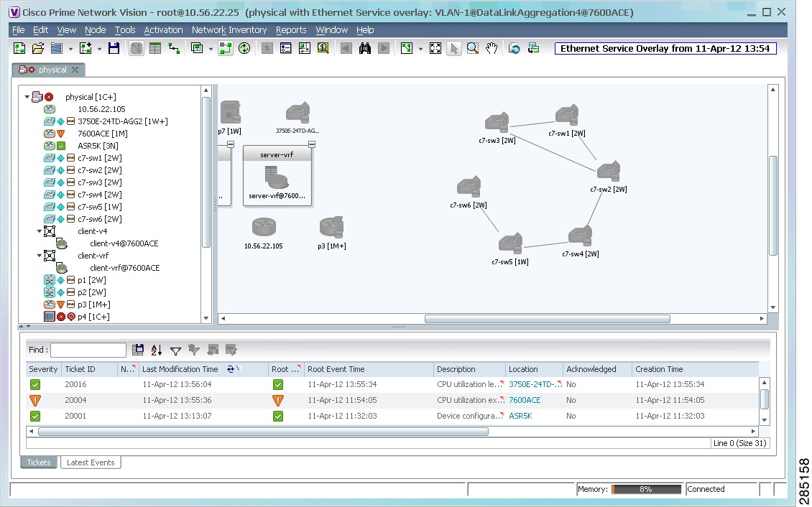Click the 10.56.22.105 router icon on the map
Image resolution: width=812 pixels, height=507 pixels.
click(x=264, y=228)
